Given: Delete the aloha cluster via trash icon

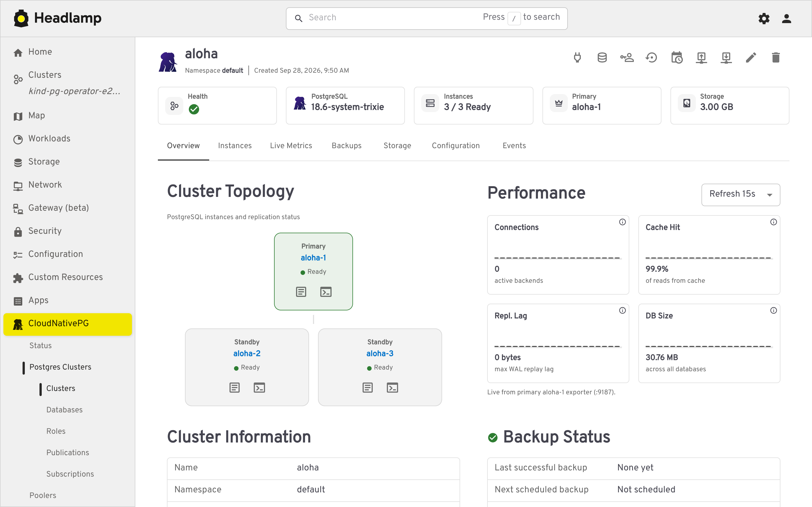Looking at the screenshot, I should pyautogui.click(x=776, y=58).
